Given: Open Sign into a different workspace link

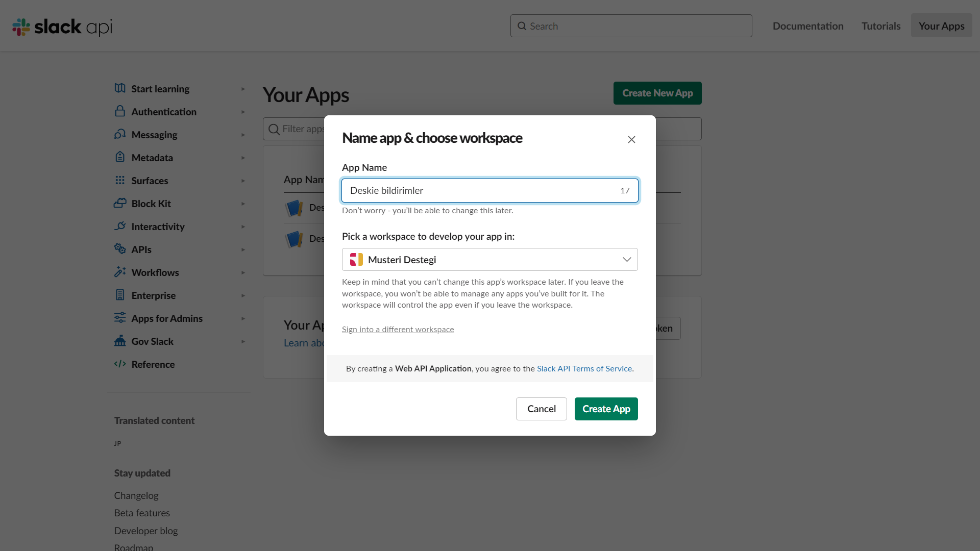Looking at the screenshot, I should point(398,329).
